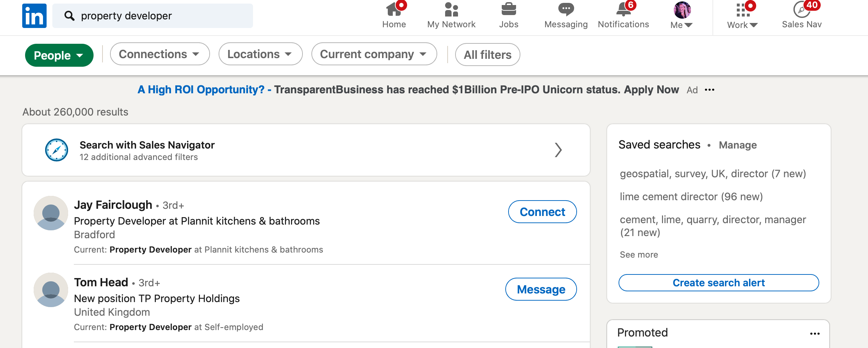Expand the People filter dropdown
Screen dimensions: 868x348
59,55
